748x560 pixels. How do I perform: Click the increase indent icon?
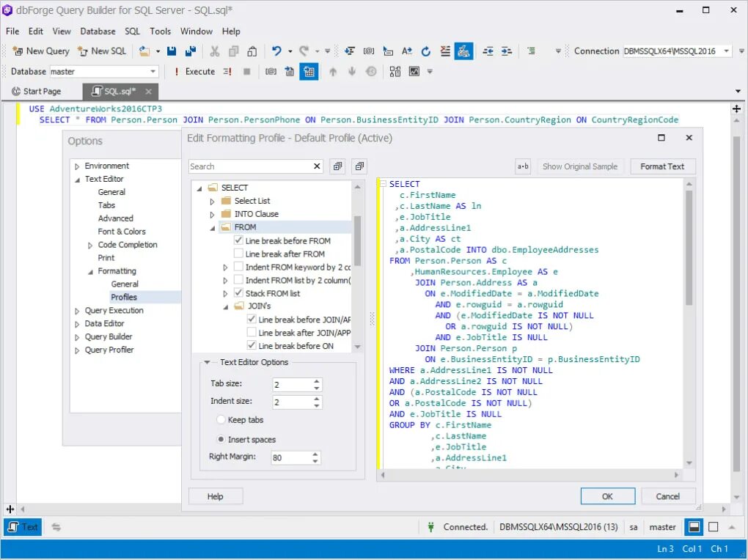point(507,51)
